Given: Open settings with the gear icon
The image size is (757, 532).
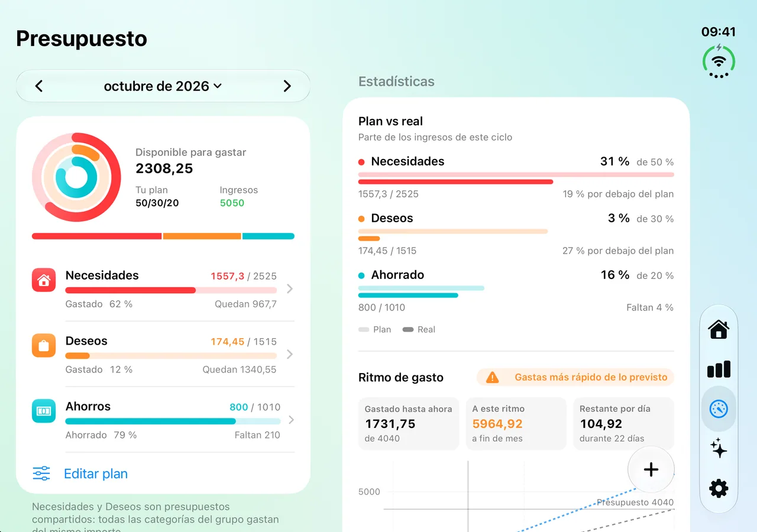Looking at the screenshot, I should pyautogui.click(x=719, y=488).
